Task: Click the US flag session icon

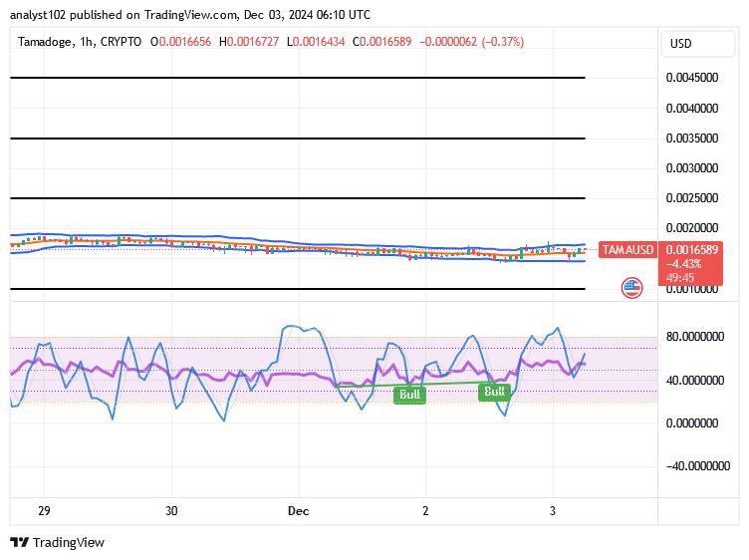Action: (631, 288)
